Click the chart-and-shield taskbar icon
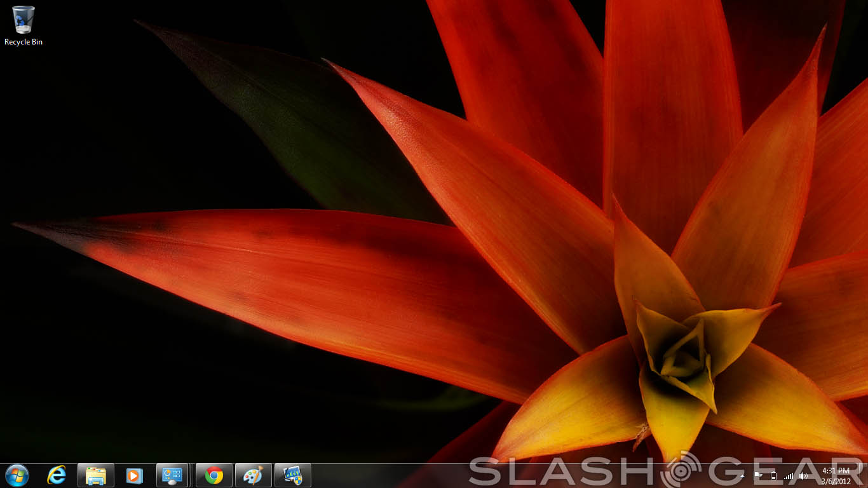Viewport: 868px width, 488px height. click(293, 475)
